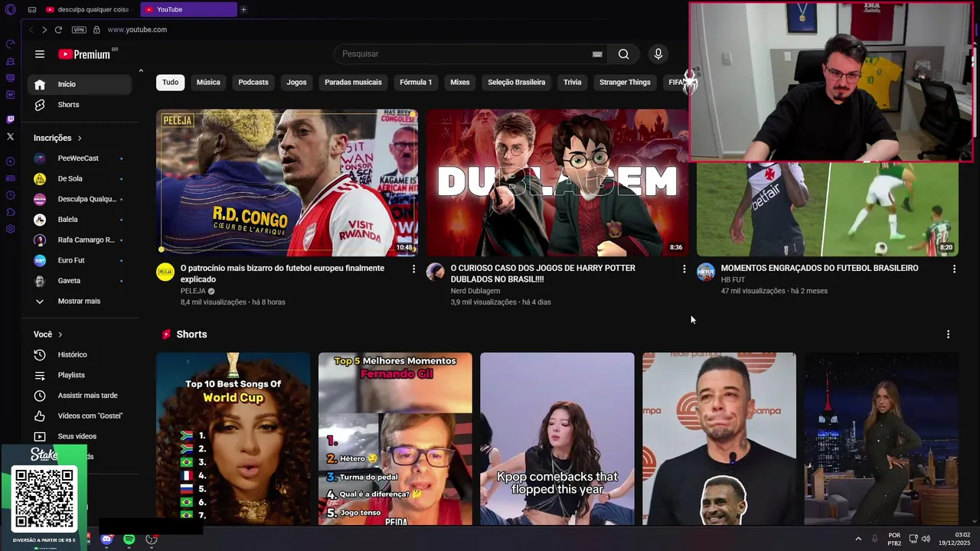Select the Seleção Brasileira filter chip

(517, 83)
